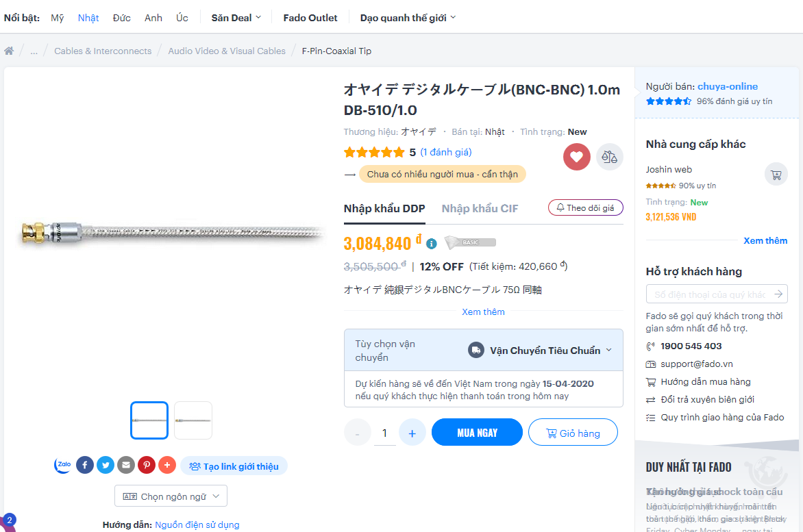Open Hướng dẫn mua hàng link
Viewport: 803px width, 532px height.
coord(705,381)
